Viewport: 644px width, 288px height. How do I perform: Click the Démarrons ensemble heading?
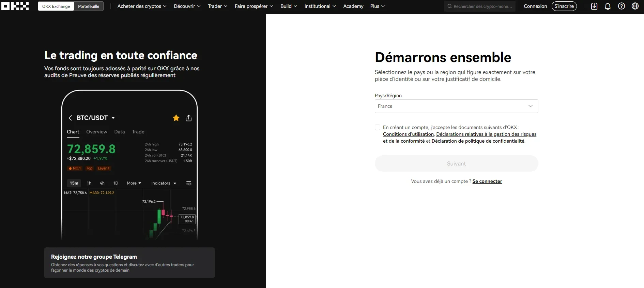pos(443,57)
